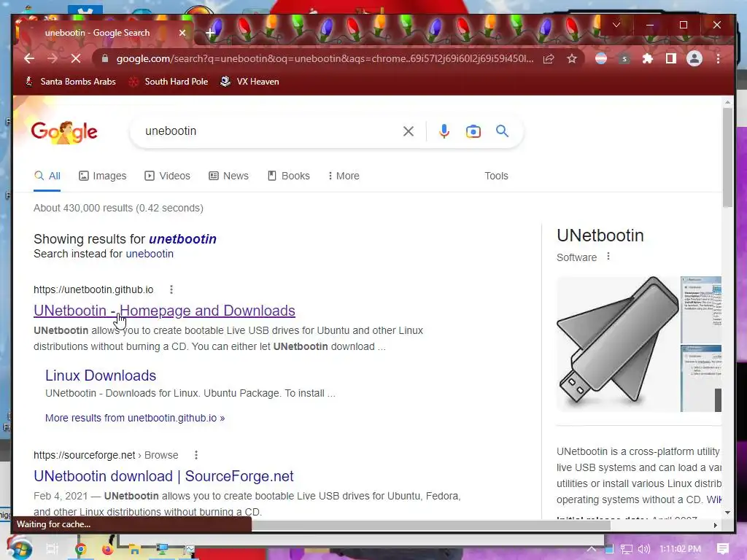
Task: Click the horizontal scrollbar right arrow
Action: (x=715, y=525)
